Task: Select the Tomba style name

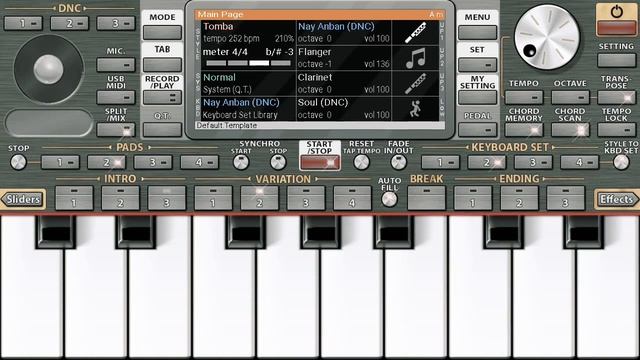Action: point(218,27)
